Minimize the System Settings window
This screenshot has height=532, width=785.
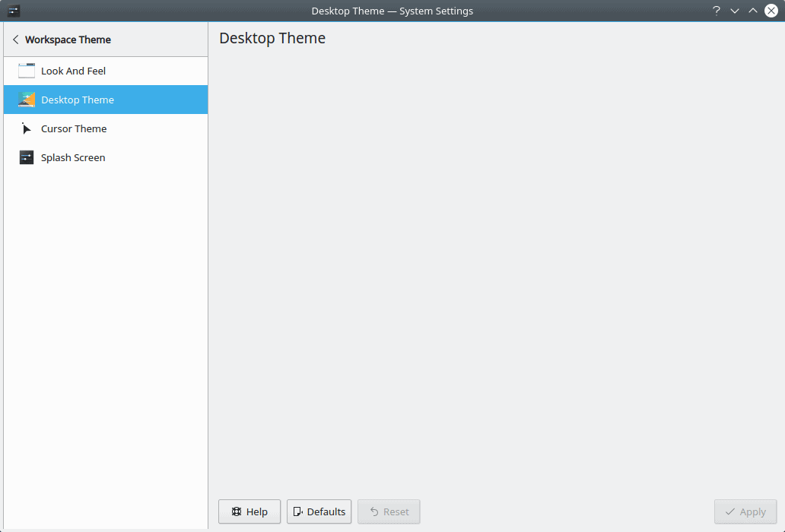point(735,11)
